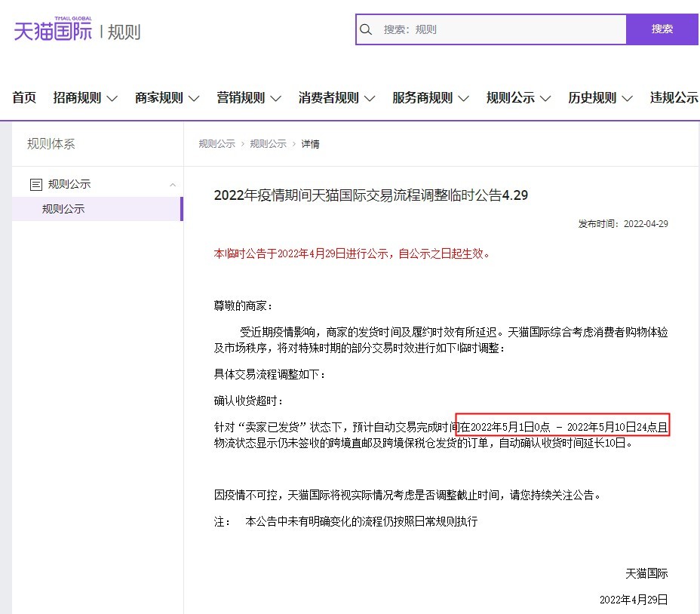Go to 首页 in navigation bar
The image size is (700, 614).
[24, 97]
